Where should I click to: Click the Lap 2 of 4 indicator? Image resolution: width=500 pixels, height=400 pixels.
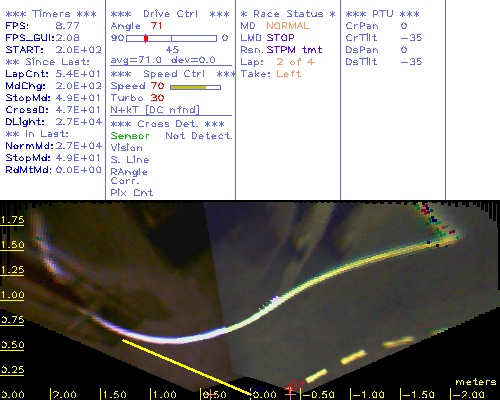[277, 62]
